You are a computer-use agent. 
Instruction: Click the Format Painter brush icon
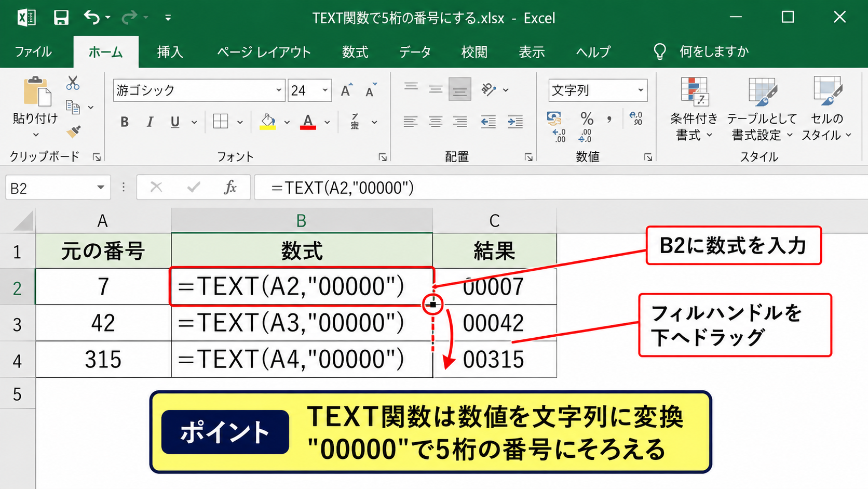point(74,131)
